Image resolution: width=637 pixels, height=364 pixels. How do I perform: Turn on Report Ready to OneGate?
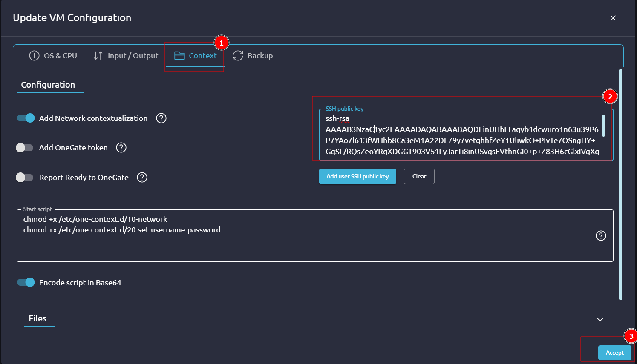25,178
